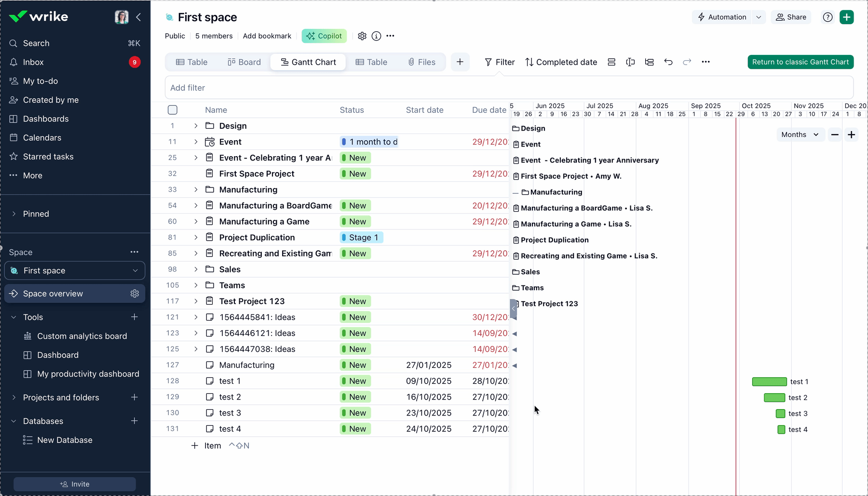Open space settings gear icon
The height and width of the screenshot is (496, 868).
[x=362, y=36]
